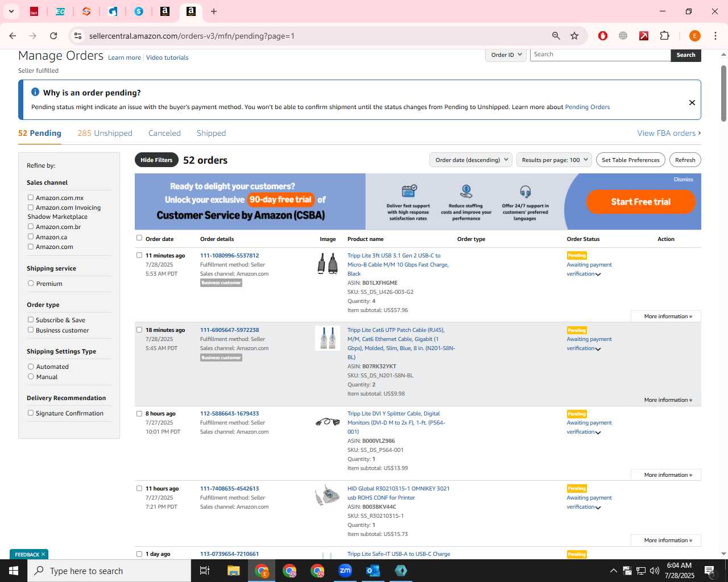This screenshot has width=728, height=582.
Task: Check Business customer order type filter
Action: point(31,330)
